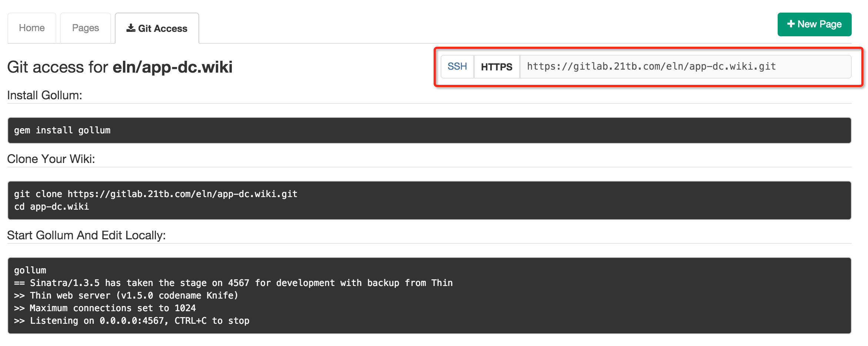Click the 'cd app-dc.wiki' line
This screenshot has width=868, height=346.
coord(51,207)
